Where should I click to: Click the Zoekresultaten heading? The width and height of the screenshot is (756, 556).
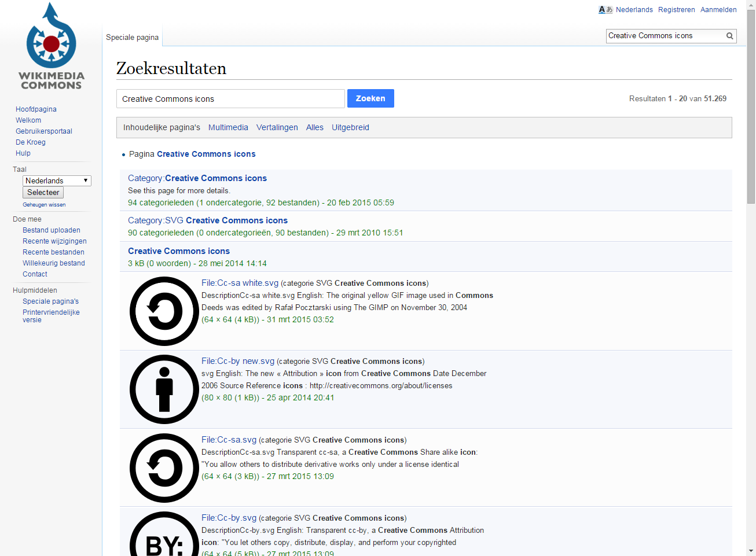(171, 68)
